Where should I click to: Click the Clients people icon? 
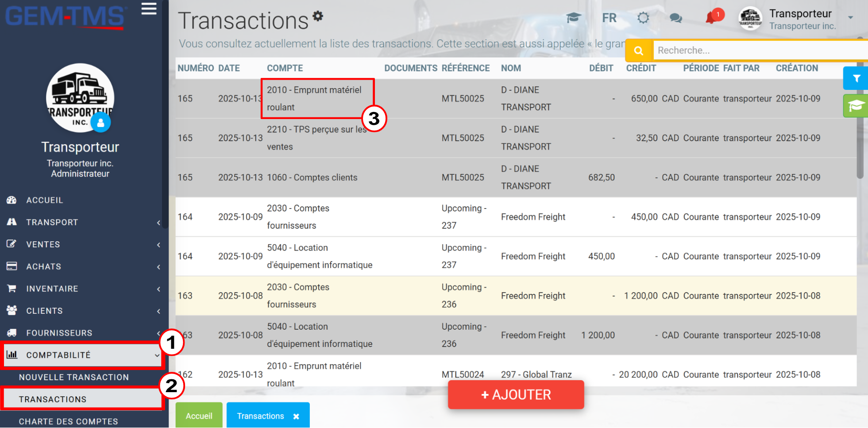click(x=12, y=310)
